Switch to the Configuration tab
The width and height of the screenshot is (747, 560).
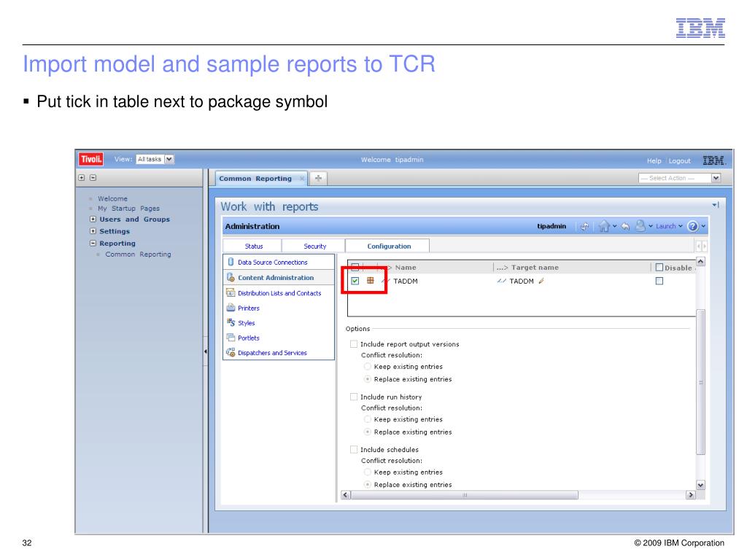(x=388, y=246)
